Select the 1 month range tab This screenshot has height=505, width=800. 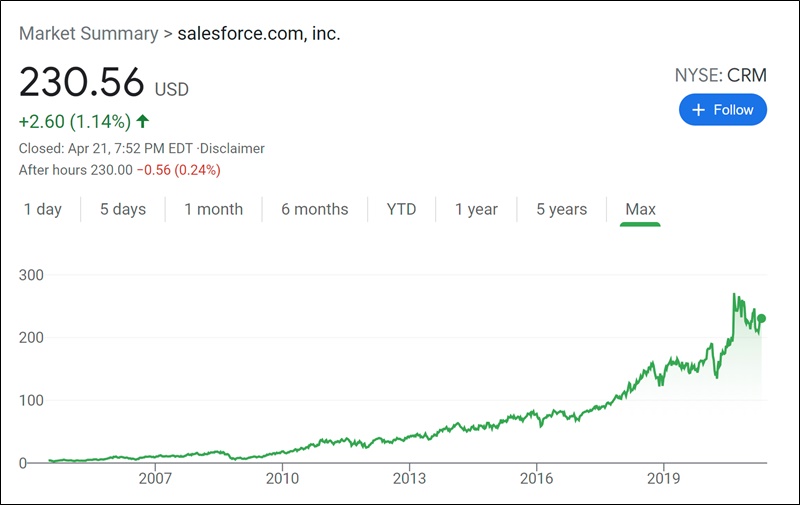[213, 209]
